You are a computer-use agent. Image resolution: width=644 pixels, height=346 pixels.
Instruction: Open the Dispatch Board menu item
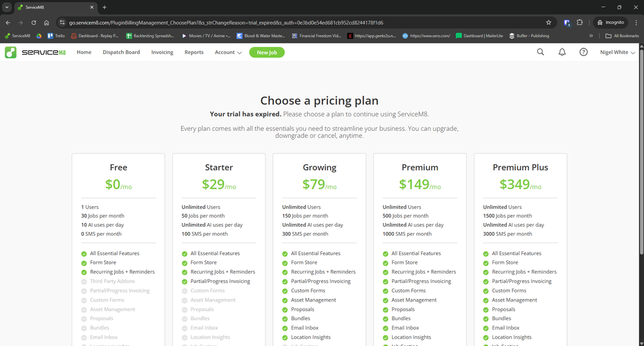click(121, 53)
